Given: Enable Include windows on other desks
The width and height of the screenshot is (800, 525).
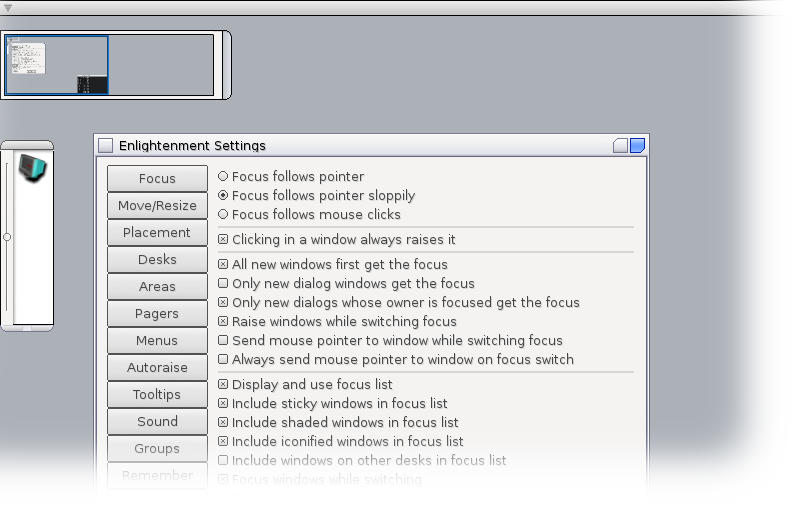Looking at the screenshot, I should pyautogui.click(x=362, y=460).
